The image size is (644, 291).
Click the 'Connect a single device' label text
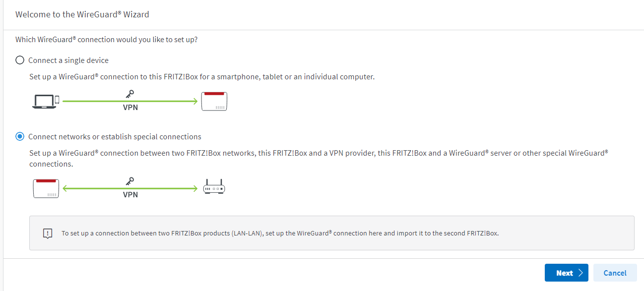68,60
